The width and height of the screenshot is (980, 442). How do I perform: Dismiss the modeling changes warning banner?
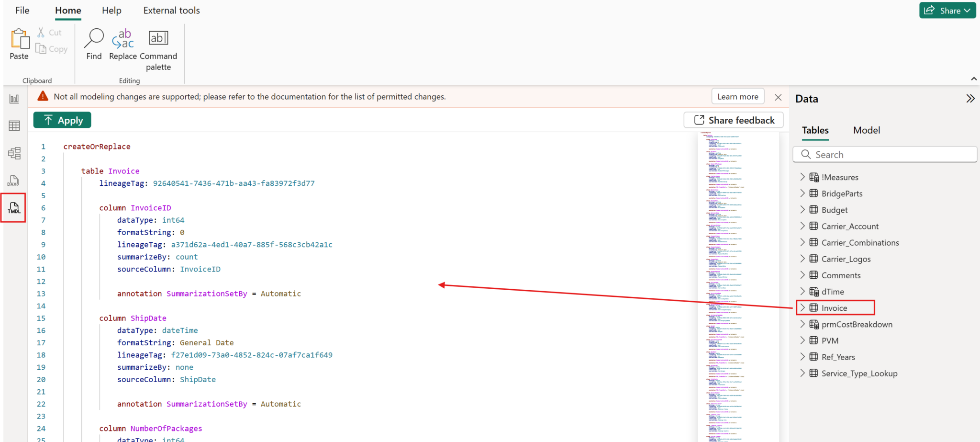(778, 97)
